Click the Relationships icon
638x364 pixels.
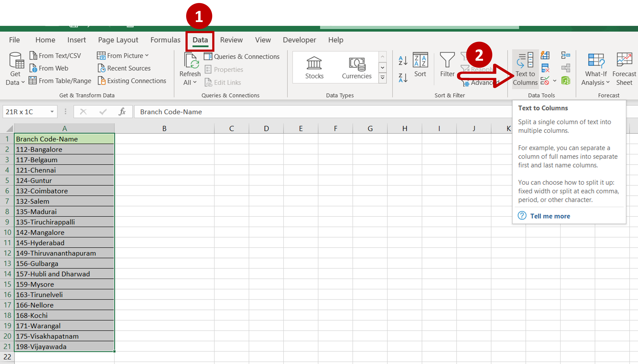(x=565, y=68)
